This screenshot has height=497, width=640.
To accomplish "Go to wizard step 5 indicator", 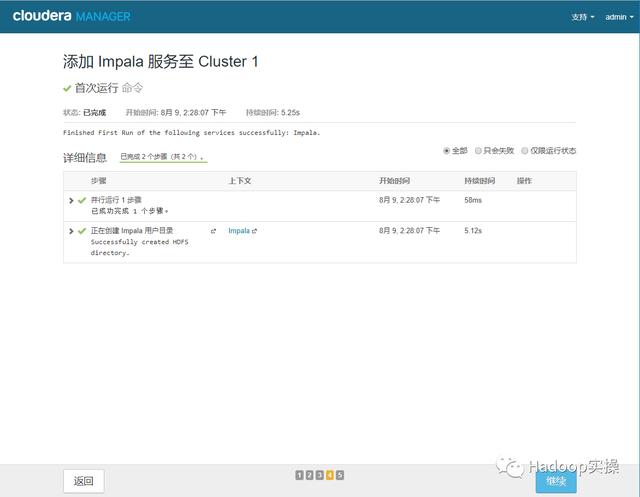I will (340, 475).
